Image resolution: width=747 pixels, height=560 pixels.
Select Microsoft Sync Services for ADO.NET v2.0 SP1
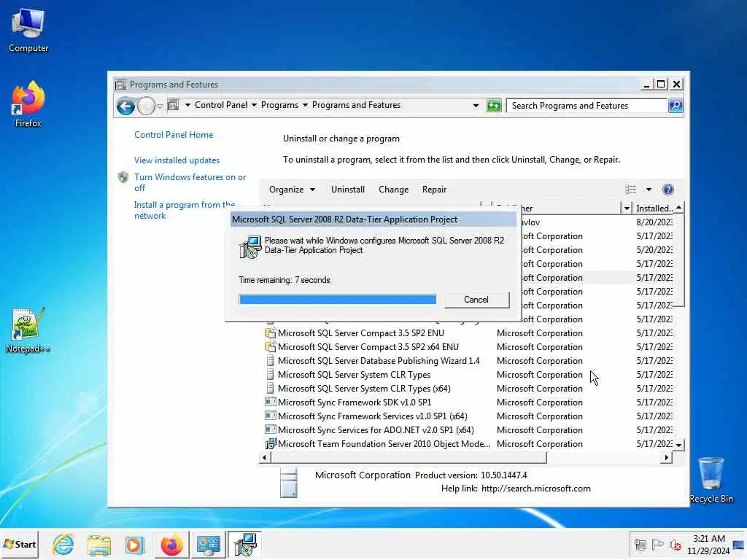click(376, 430)
